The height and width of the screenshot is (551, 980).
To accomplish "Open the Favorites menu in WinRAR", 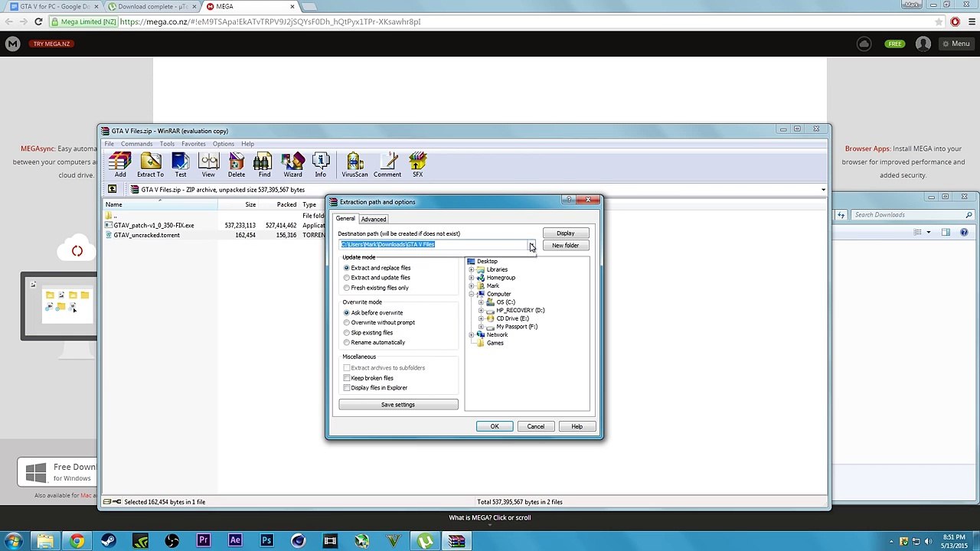I will click(194, 144).
